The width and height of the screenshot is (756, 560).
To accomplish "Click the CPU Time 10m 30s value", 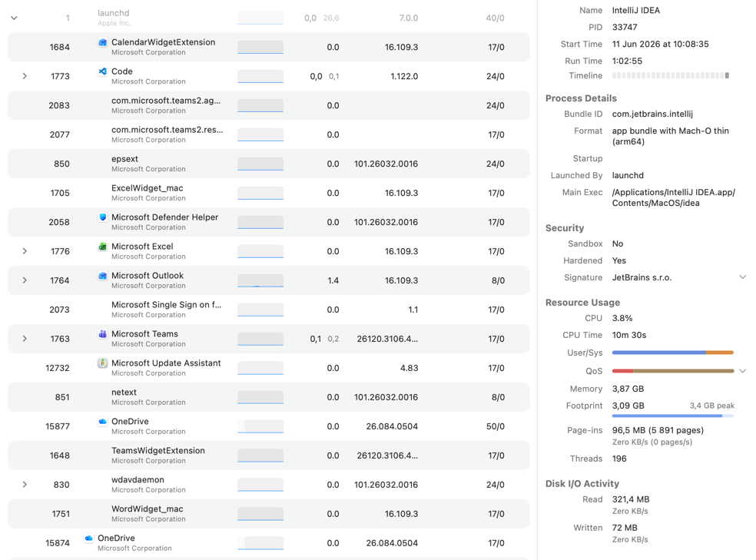I will pos(628,335).
